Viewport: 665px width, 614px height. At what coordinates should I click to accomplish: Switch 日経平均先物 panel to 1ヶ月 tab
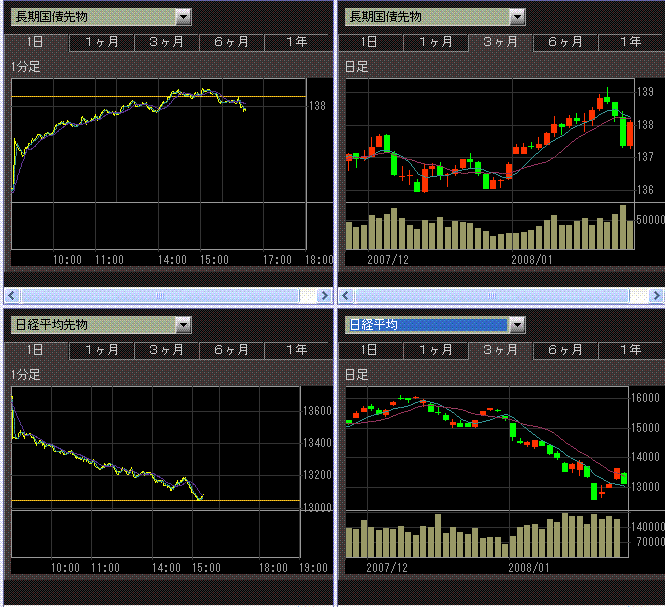[x=102, y=350]
